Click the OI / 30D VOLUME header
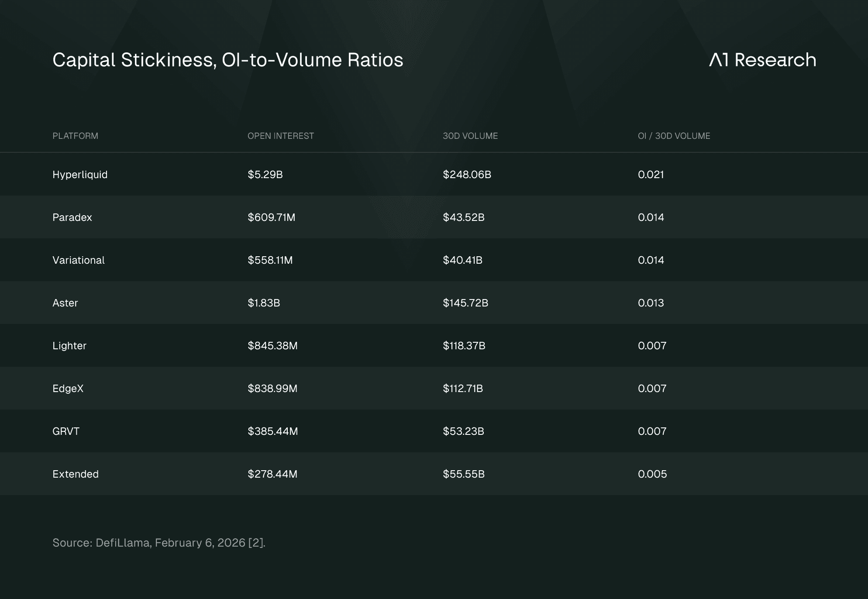Image resolution: width=868 pixels, height=599 pixels. [674, 136]
